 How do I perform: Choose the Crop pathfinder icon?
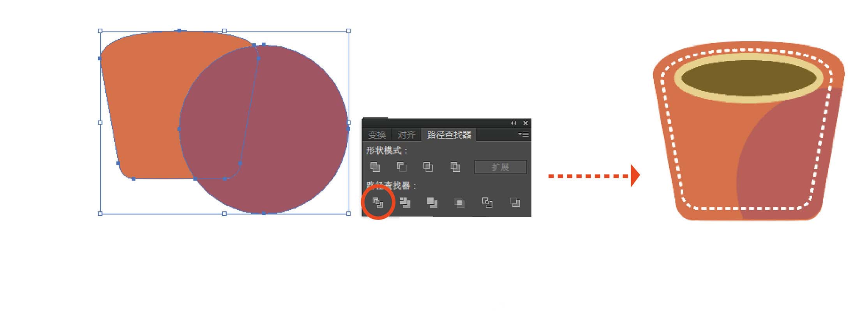[x=460, y=202]
